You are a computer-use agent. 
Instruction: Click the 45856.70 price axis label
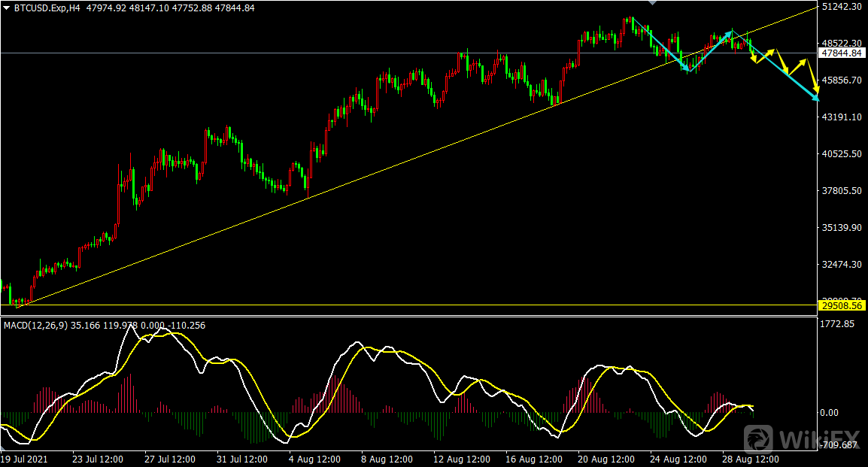842,80
